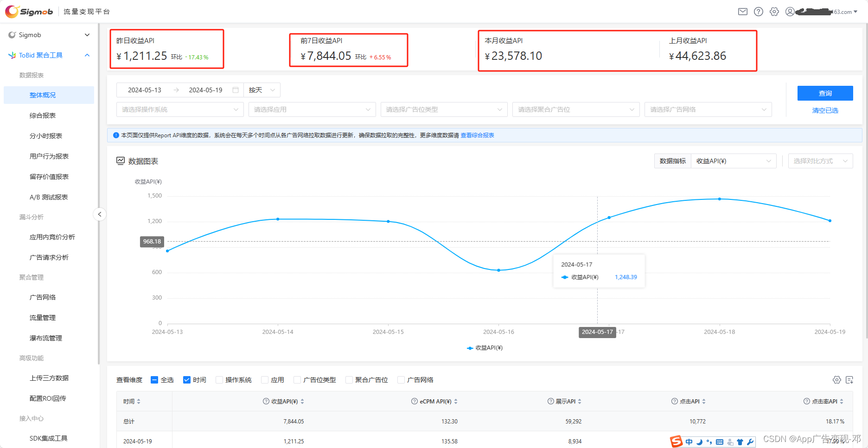This screenshot has width=868, height=448.
Task: Toggle the 全选 checkbox
Action: coord(154,380)
